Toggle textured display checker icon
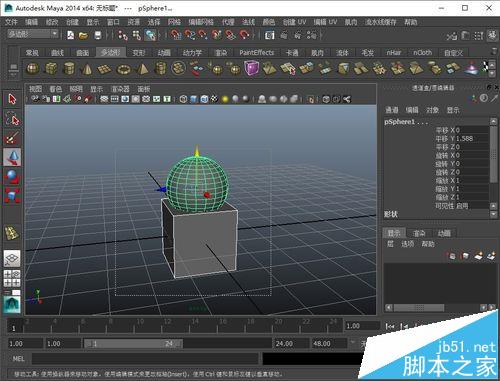Viewport: 500px width, 381px height. 214,99
